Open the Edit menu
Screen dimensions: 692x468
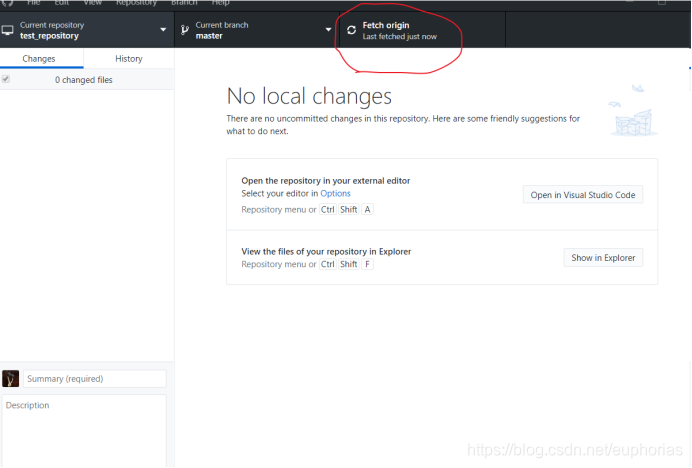(62, 3)
